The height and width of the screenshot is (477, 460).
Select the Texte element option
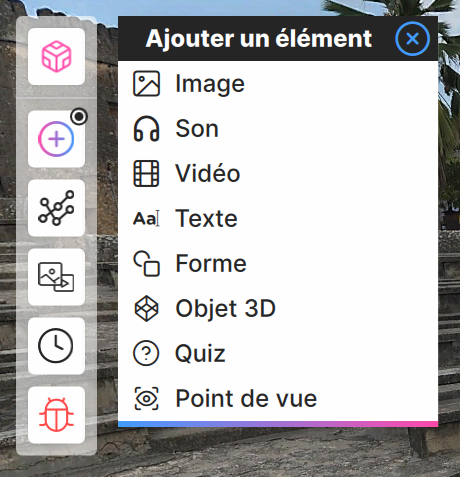(x=278, y=219)
